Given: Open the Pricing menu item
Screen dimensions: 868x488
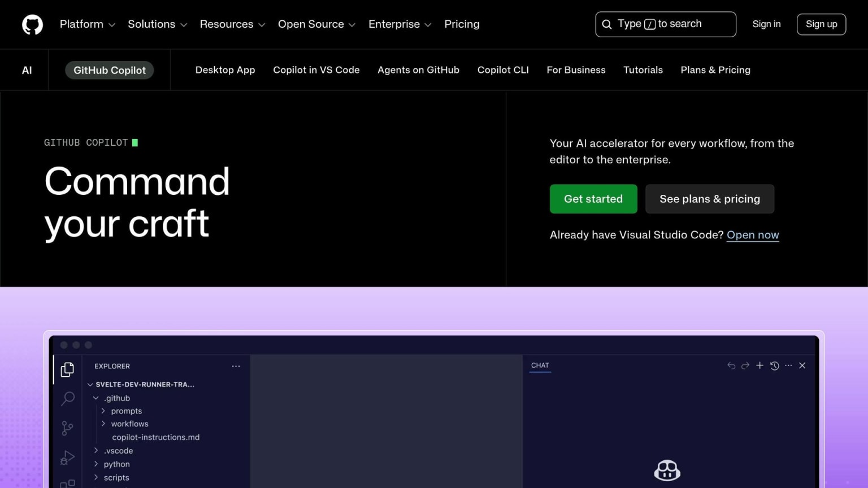Looking at the screenshot, I should [462, 24].
